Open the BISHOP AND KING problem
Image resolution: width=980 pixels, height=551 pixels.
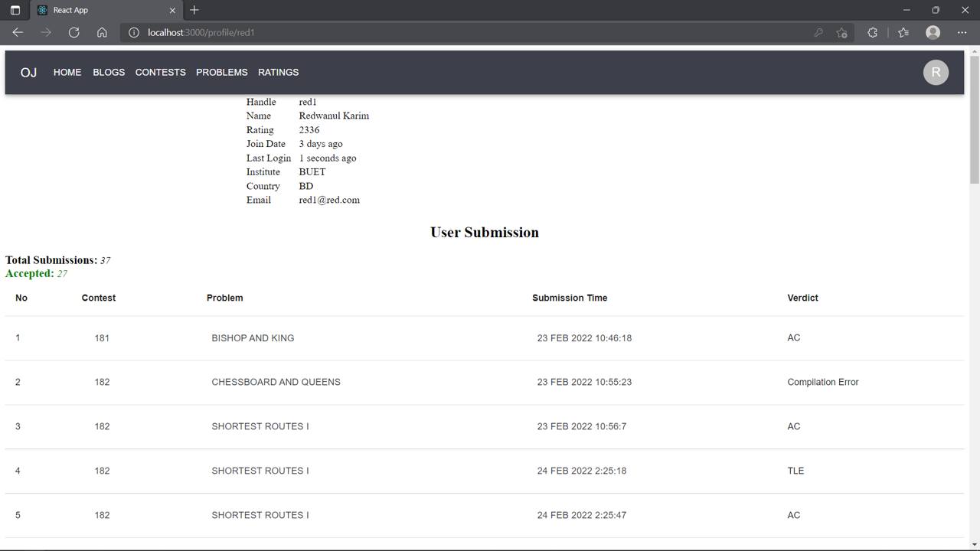(x=253, y=337)
